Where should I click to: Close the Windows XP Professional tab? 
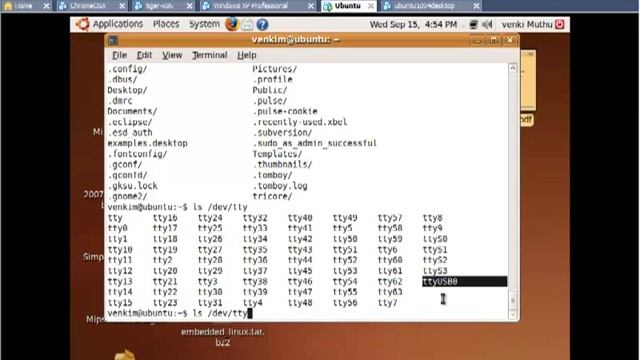click(x=311, y=6)
